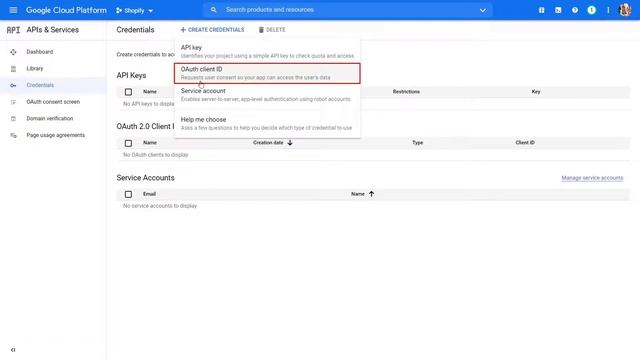This screenshot has width=640, height=360.
Task: Open the three-dot settings menu
Action: click(x=608, y=10)
